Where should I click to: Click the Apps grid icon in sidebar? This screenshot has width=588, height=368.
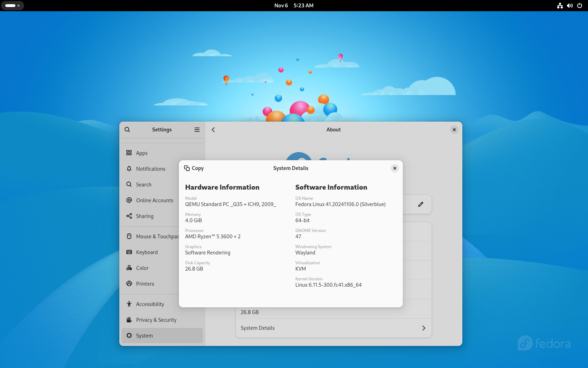tap(129, 153)
